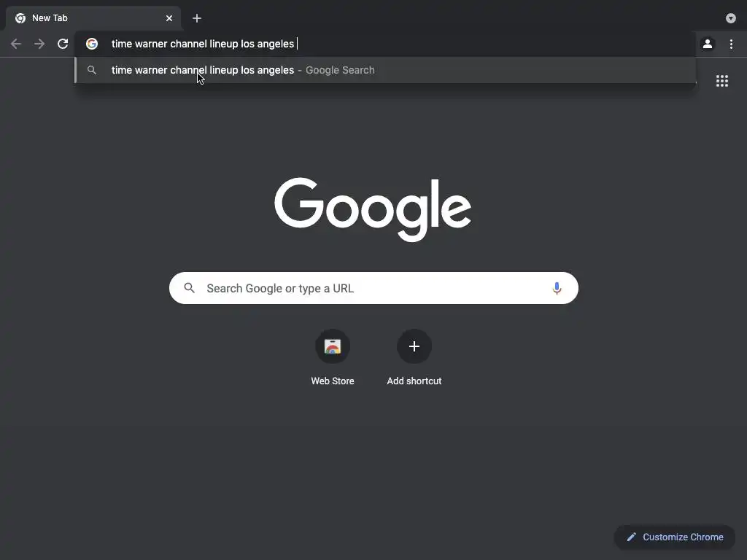The height and width of the screenshot is (560, 747).
Task: Click the Web Store label
Action: 333,381
